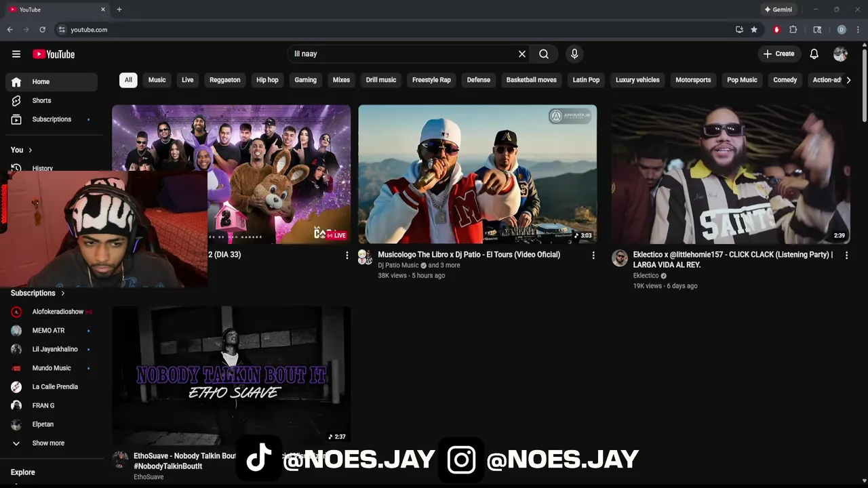Select the Gaming filter chip
This screenshot has height=488, width=868.
click(x=305, y=80)
